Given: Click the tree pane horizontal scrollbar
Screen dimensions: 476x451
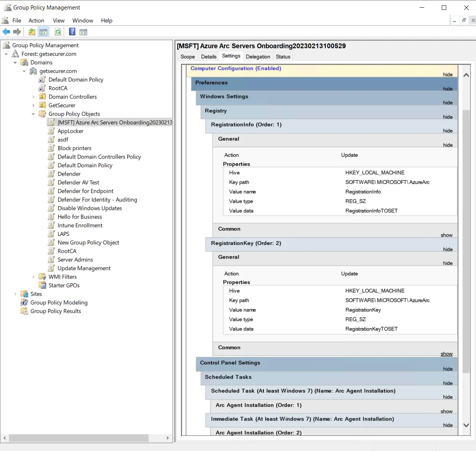Looking at the screenshot, I should 79,438.
